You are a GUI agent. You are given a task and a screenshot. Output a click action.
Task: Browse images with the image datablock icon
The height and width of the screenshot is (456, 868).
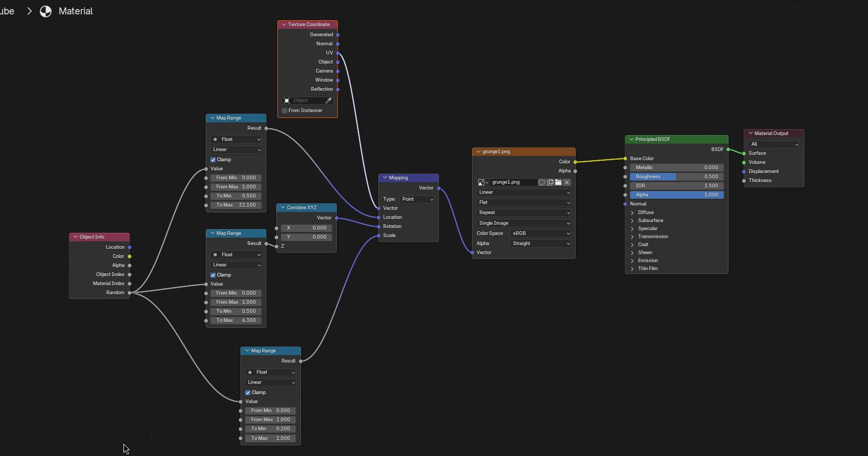click(483, 182)
